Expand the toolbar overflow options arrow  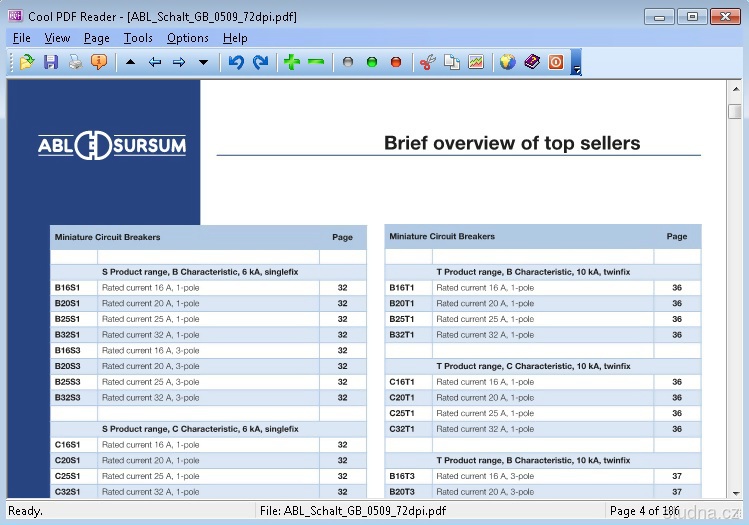point(577,68)
